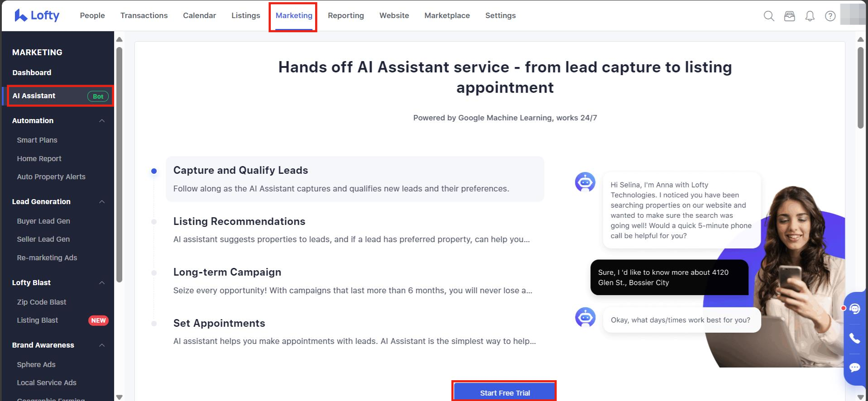
Task: Select the Listing Recommendations step
Action: [x=355, y=230]
